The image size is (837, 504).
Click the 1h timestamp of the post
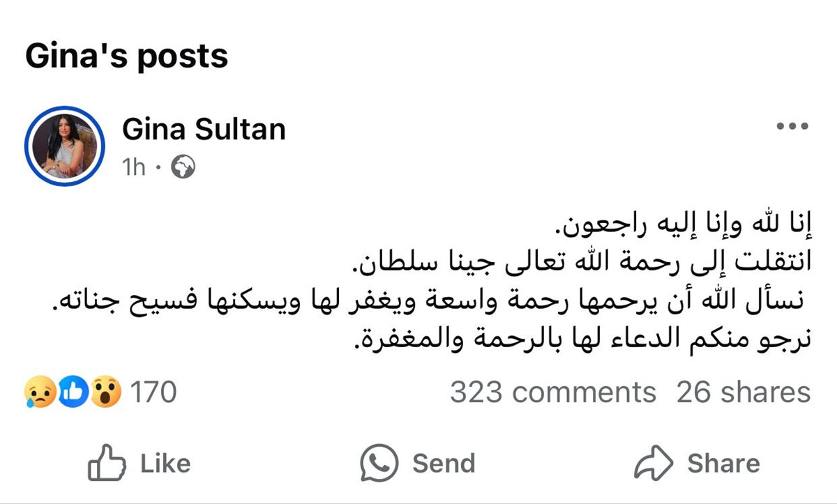point(134,167)
